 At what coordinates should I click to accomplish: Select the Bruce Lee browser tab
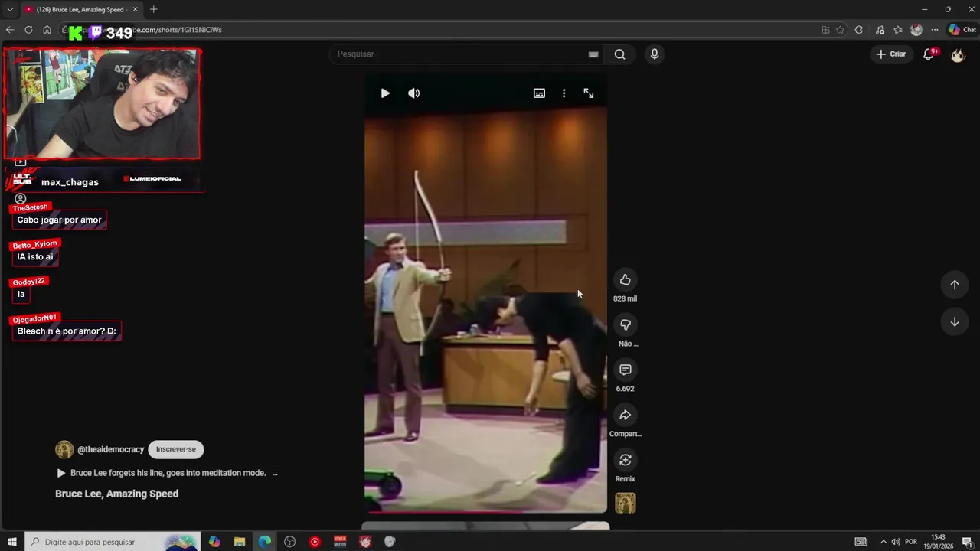tap(80, 9)
